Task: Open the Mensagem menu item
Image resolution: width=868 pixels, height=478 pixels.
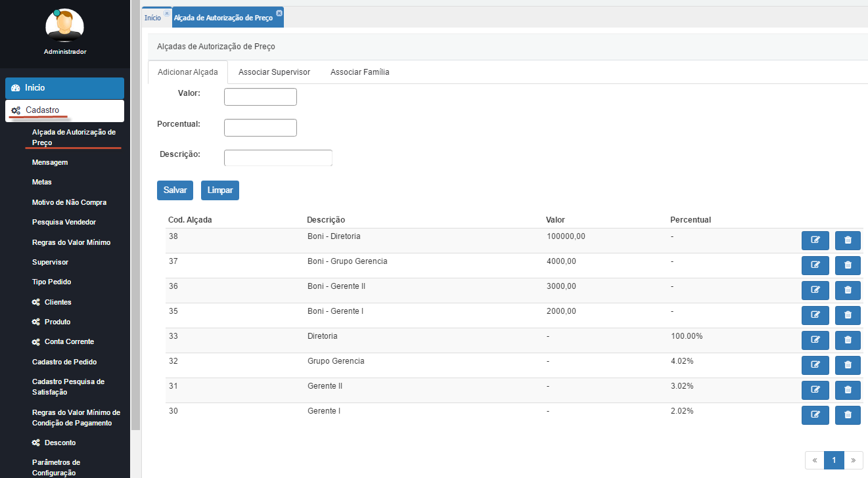Action: coord(50,162)
